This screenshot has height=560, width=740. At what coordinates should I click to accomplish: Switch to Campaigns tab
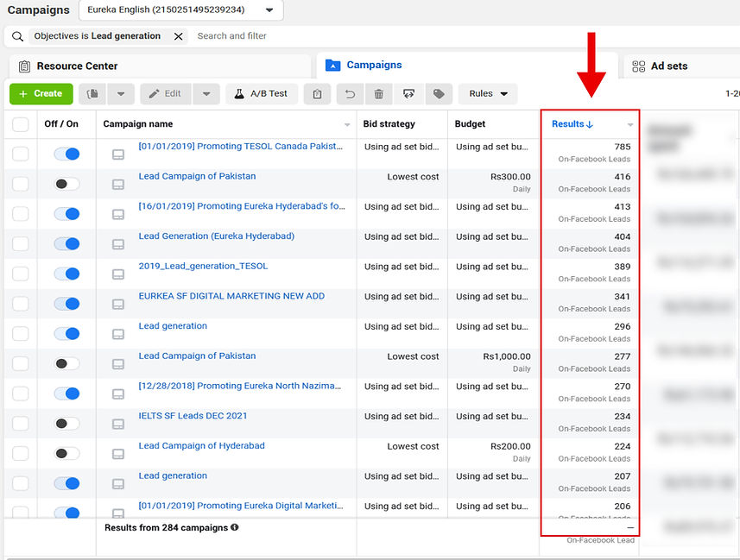467,65
